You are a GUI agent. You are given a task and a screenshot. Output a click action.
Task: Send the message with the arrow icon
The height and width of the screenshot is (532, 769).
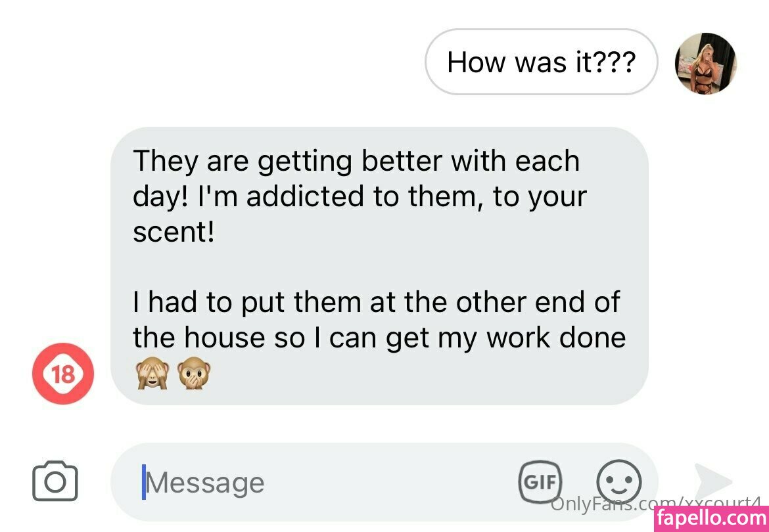coord(713,481)
